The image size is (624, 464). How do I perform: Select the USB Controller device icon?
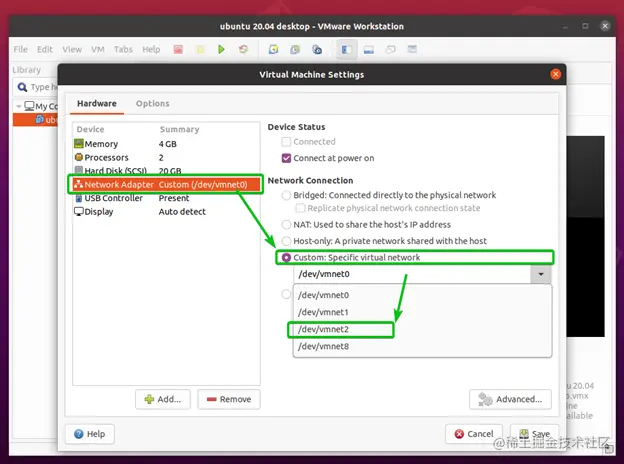coord(79,198)
